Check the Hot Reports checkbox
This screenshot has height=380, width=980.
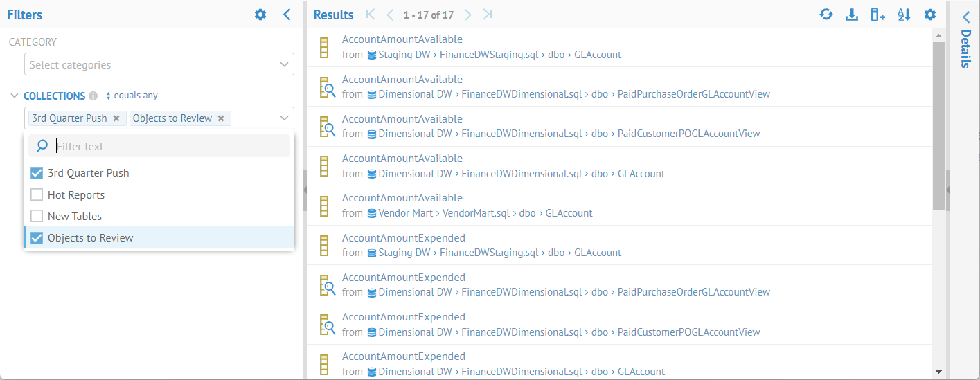point(37,195)
